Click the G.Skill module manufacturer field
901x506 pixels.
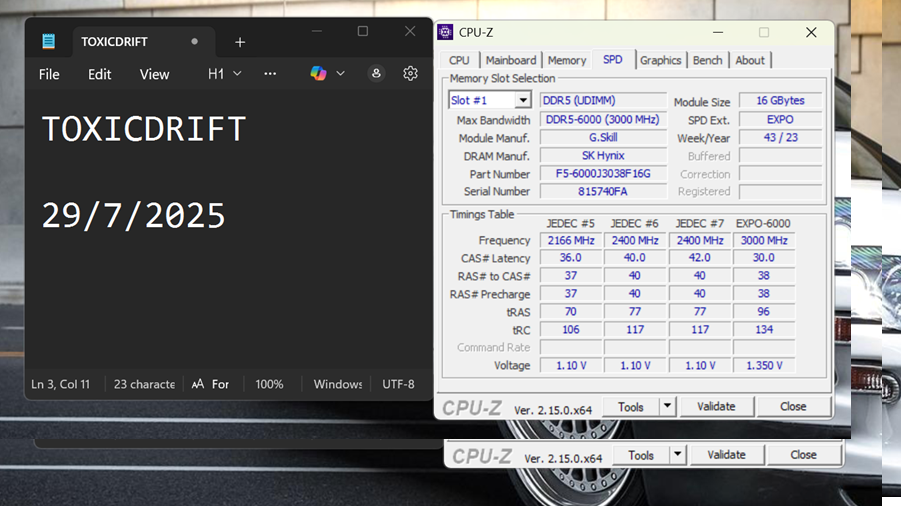[603, 137]
